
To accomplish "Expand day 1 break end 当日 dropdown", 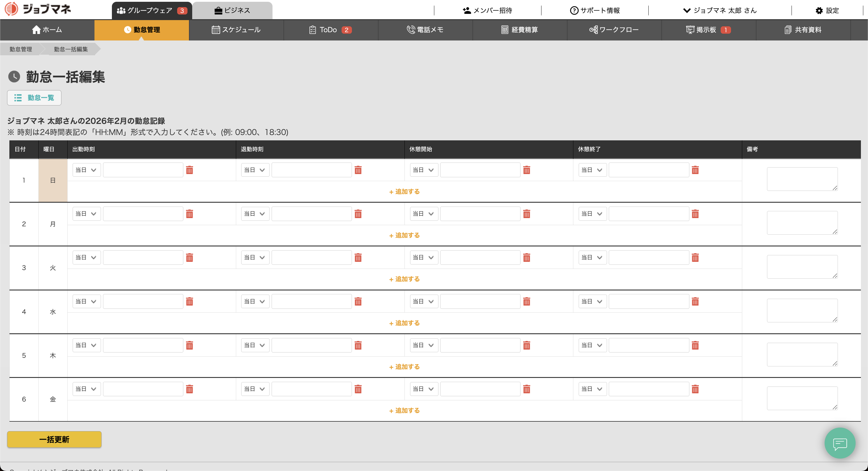I will [592, 170].
